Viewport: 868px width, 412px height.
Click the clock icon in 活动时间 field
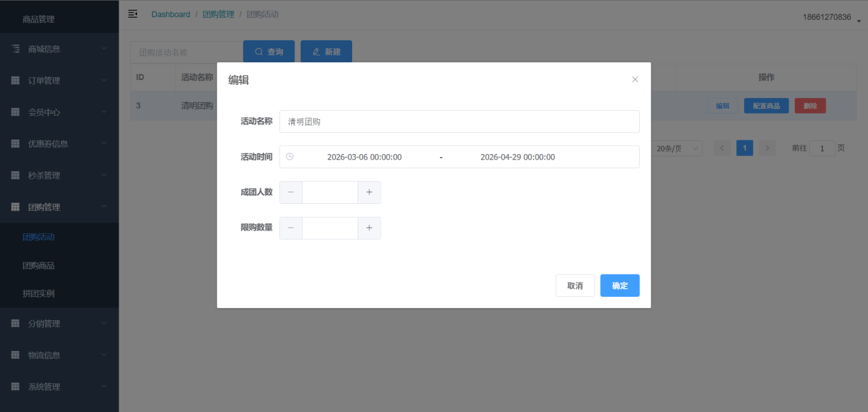(x=290, y=157)
